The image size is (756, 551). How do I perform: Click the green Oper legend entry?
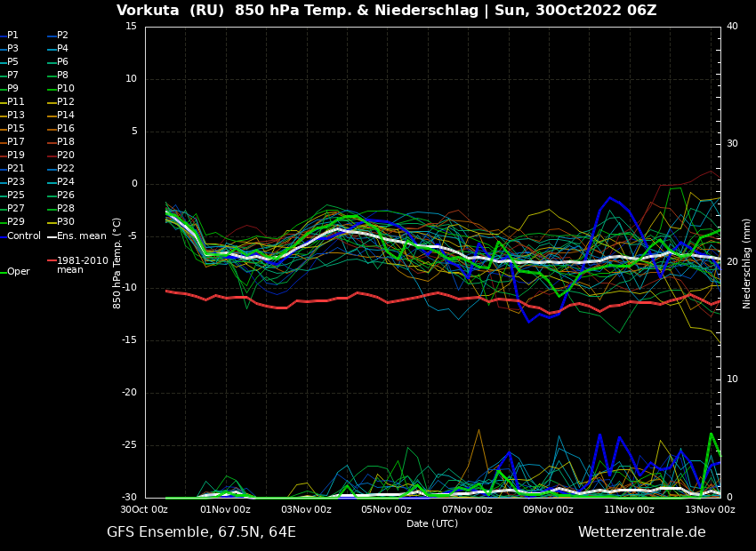pos(18,272)
